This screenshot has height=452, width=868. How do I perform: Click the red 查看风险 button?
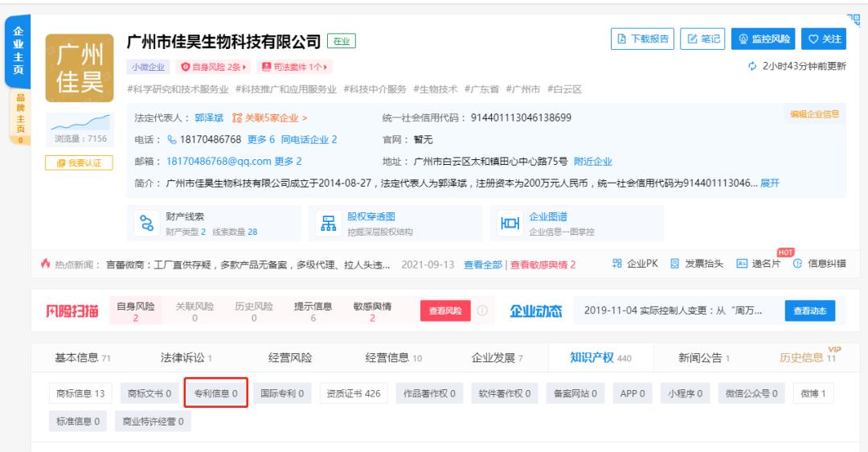445,310
